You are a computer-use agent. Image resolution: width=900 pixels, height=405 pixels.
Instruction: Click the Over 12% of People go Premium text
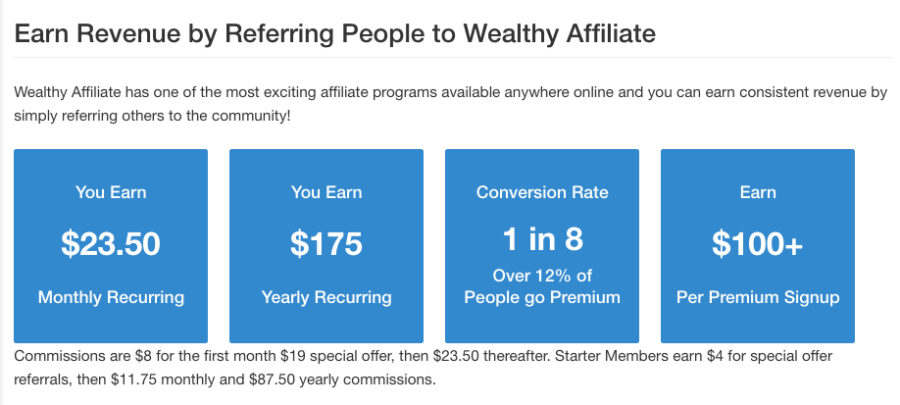tap(542, 287)
